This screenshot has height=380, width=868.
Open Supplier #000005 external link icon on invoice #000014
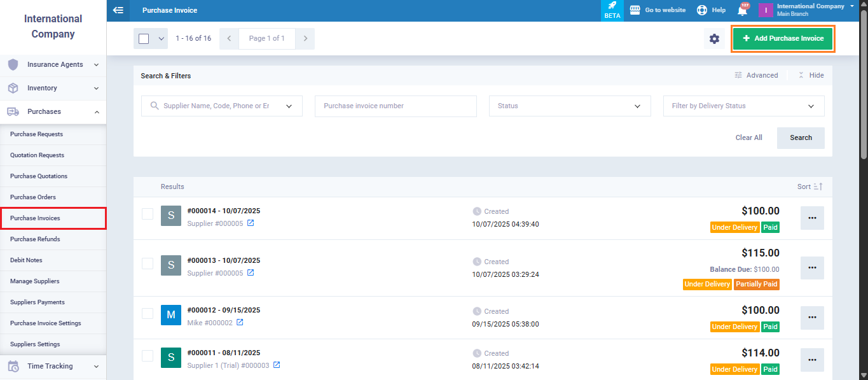[x=251, y=223]
